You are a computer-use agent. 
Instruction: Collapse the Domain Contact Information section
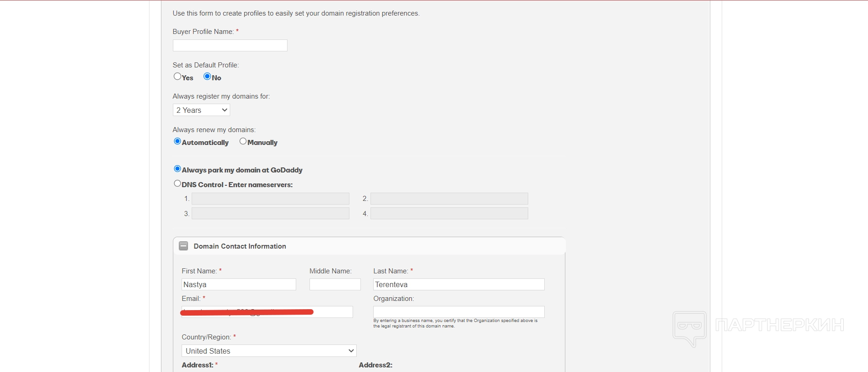point(183,246)
